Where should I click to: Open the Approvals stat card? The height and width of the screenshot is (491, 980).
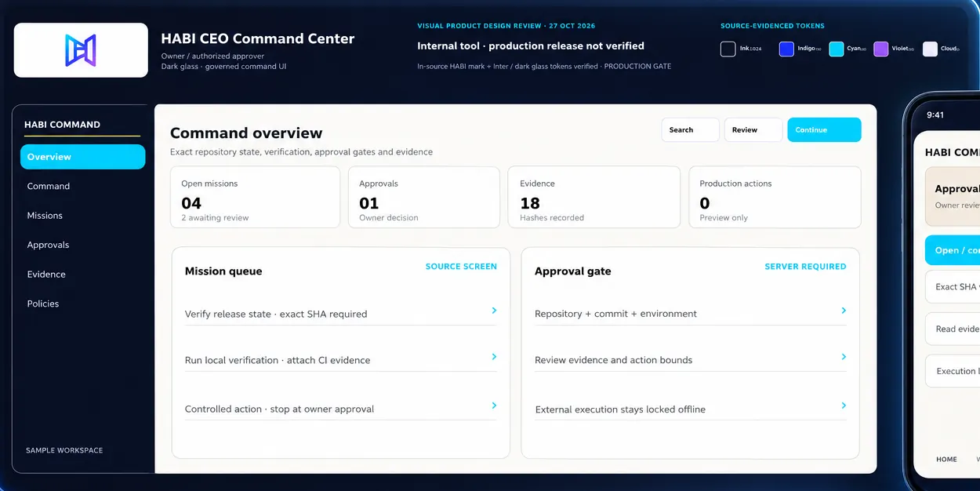424,198
